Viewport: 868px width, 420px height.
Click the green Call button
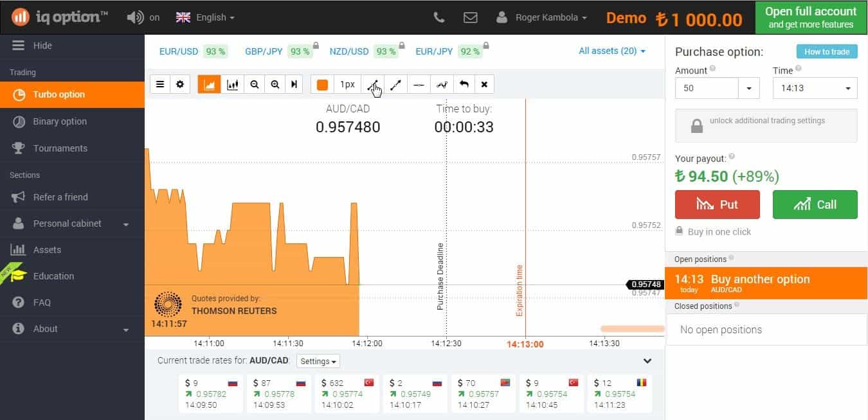tap(815, 204)
